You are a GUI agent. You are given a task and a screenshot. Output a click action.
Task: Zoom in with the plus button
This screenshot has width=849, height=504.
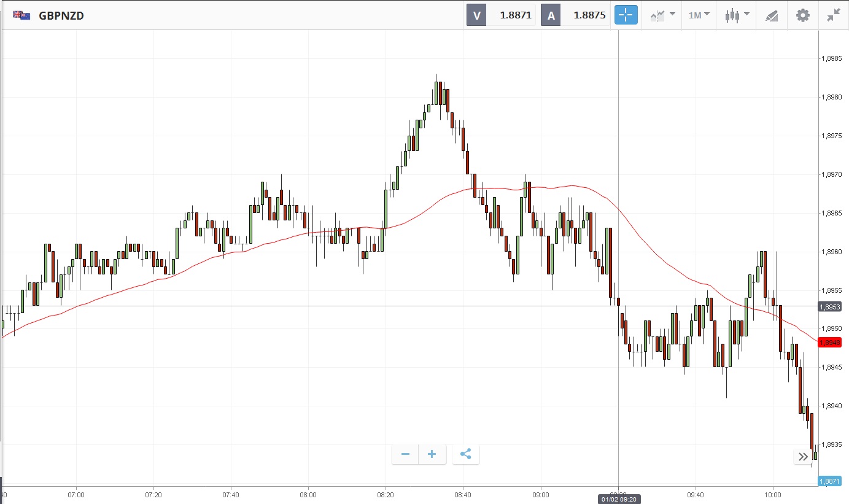pos(432,454)
